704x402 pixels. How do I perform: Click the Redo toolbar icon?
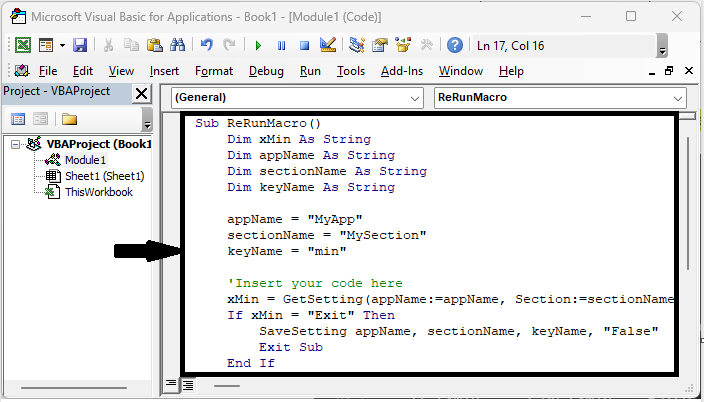229,45
